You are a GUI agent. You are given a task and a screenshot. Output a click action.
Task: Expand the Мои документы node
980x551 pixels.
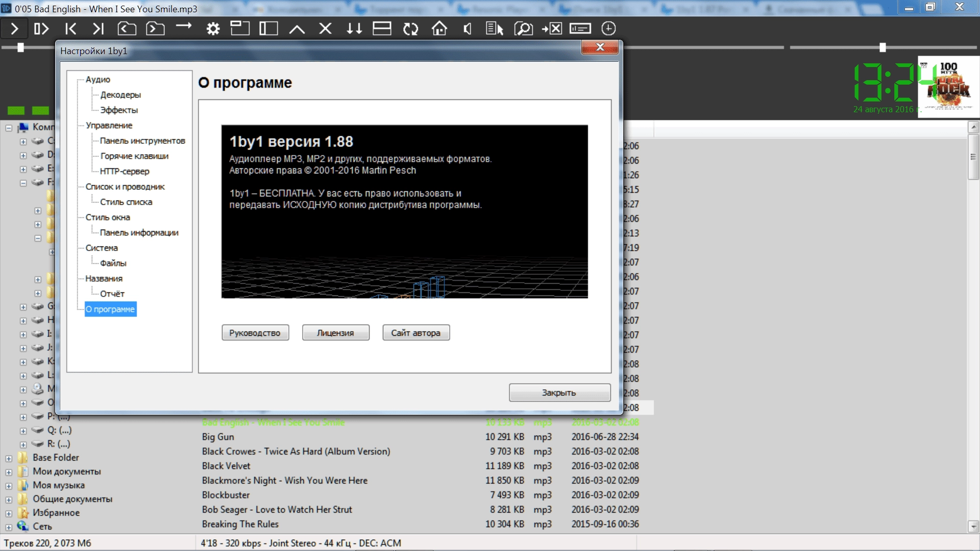[9, 472]
